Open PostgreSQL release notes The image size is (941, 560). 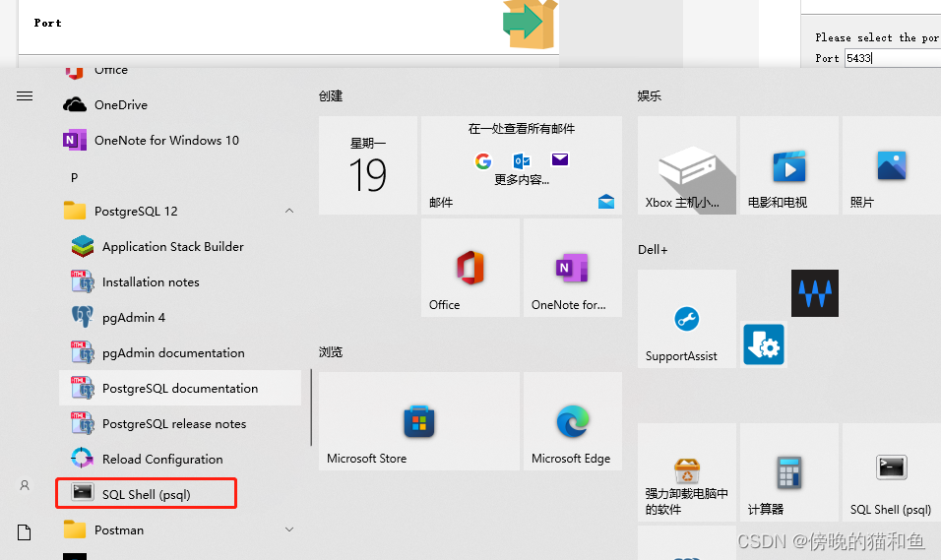180,424
